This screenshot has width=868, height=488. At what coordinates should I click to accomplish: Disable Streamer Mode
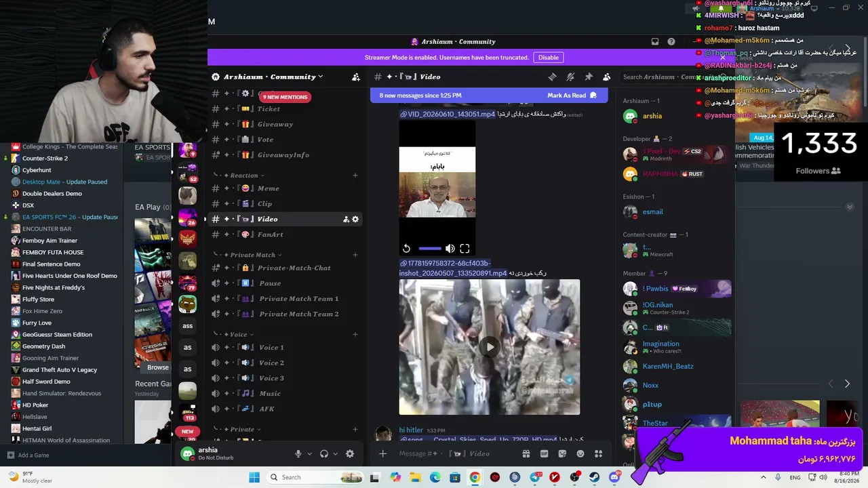pos(549,58)
